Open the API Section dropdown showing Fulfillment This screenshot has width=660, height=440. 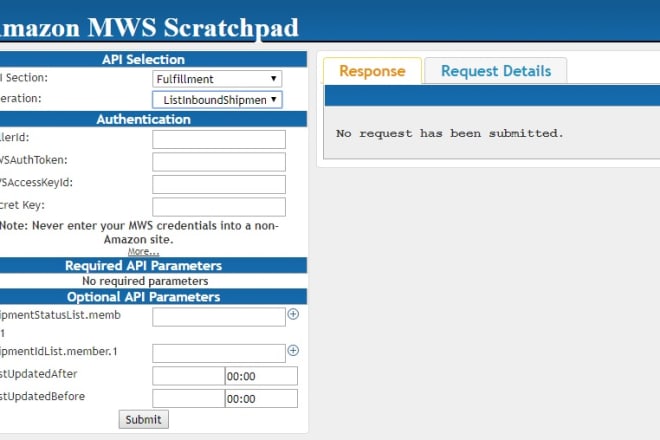tap(217, 79)
